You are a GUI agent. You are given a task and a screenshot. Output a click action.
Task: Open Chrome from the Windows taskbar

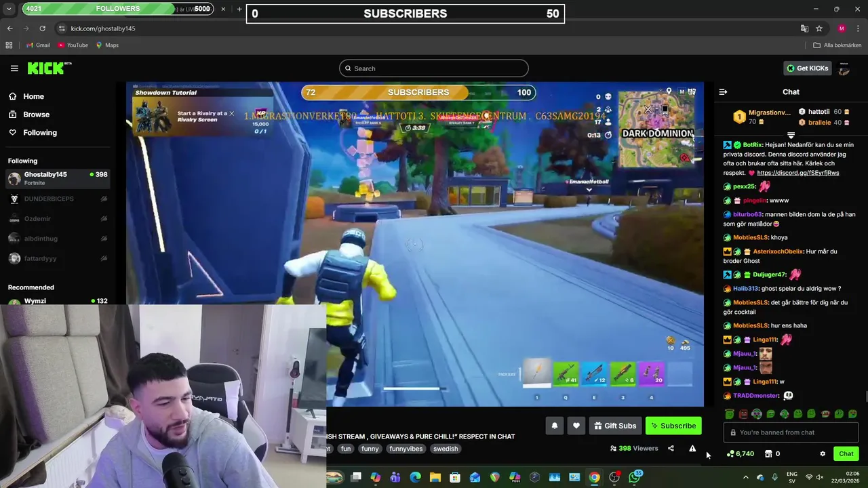[594, 477]
